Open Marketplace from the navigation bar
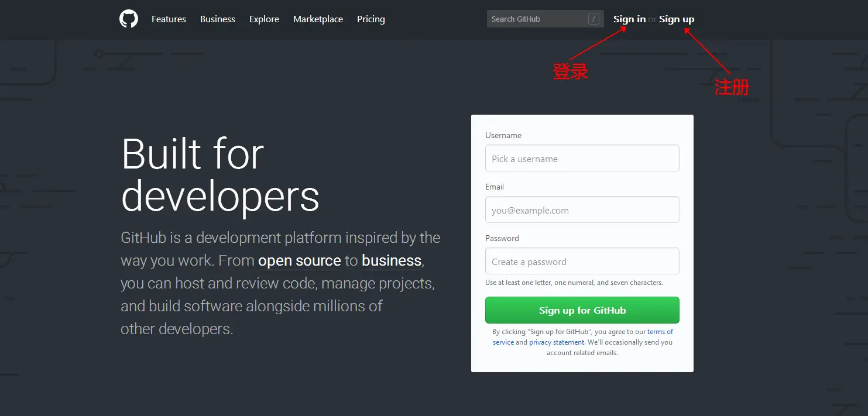868x416 pixels. coord(318,19)
